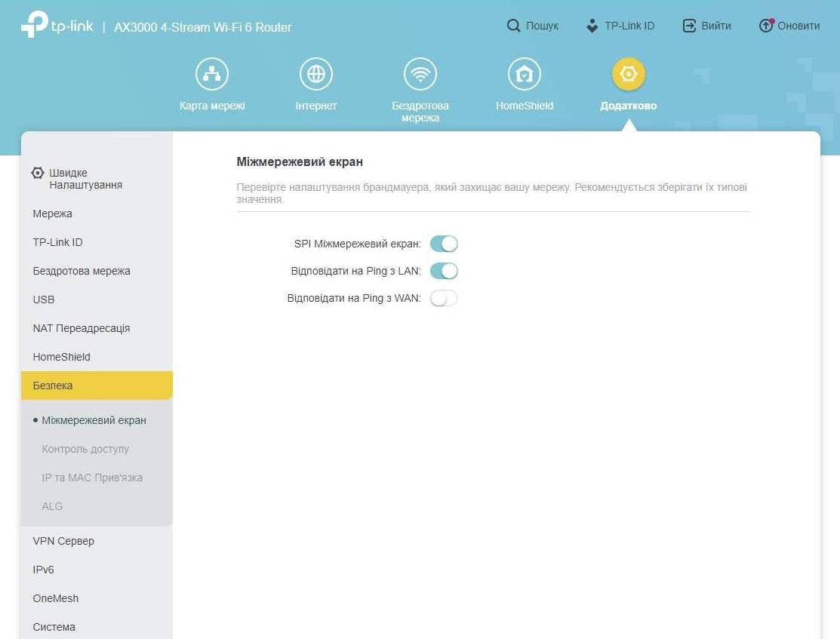Disable the SPI Міжмережевий екран toggle
840x639 pixels.
tap(444, 244)
